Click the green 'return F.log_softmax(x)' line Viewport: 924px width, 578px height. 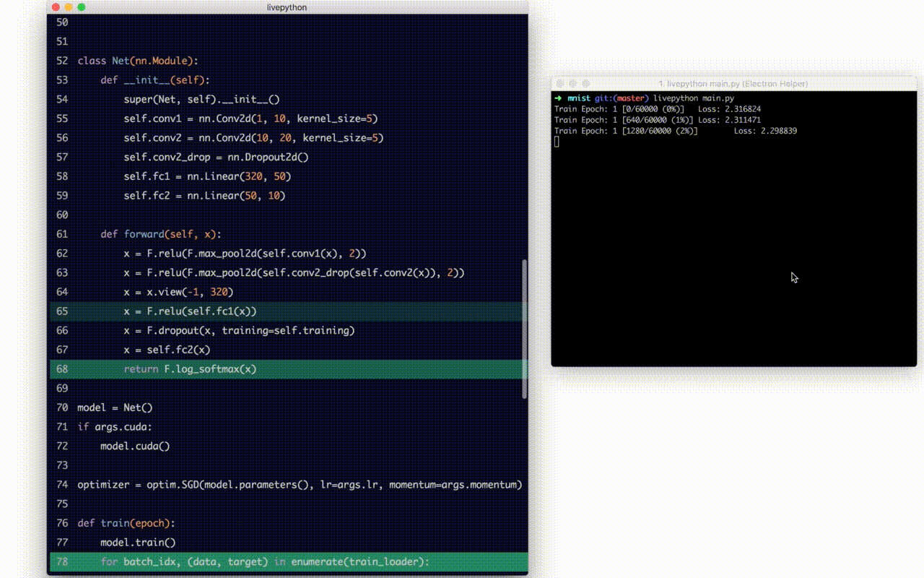coord(287,369)
